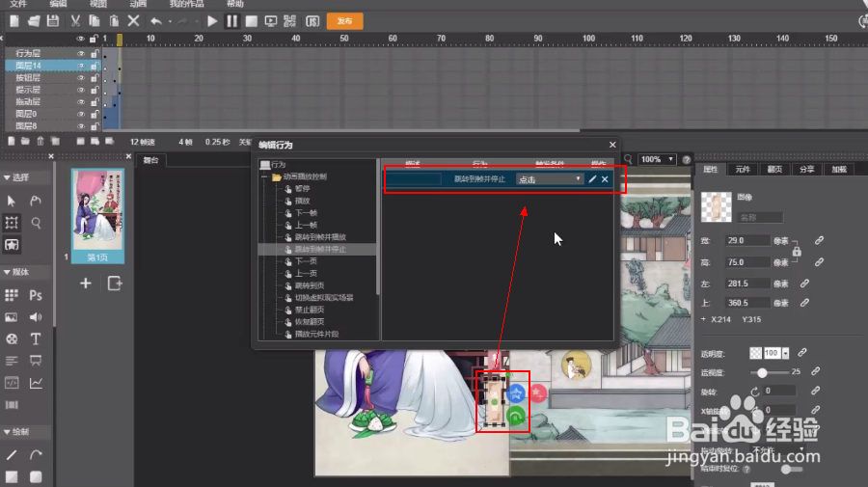Cut selection using scissors icon
868x487 pixels.
(x=75, y=21)
